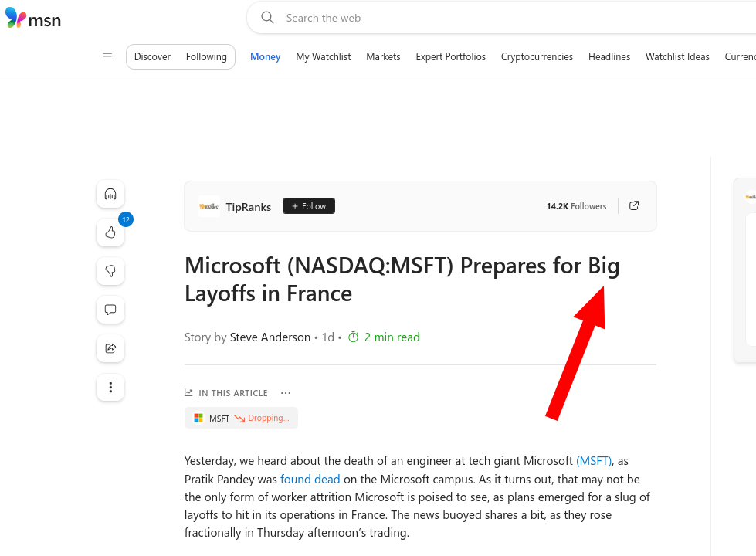Click the search magnifier icon
This screenshot has height=556, width=756.
[267, 17]
